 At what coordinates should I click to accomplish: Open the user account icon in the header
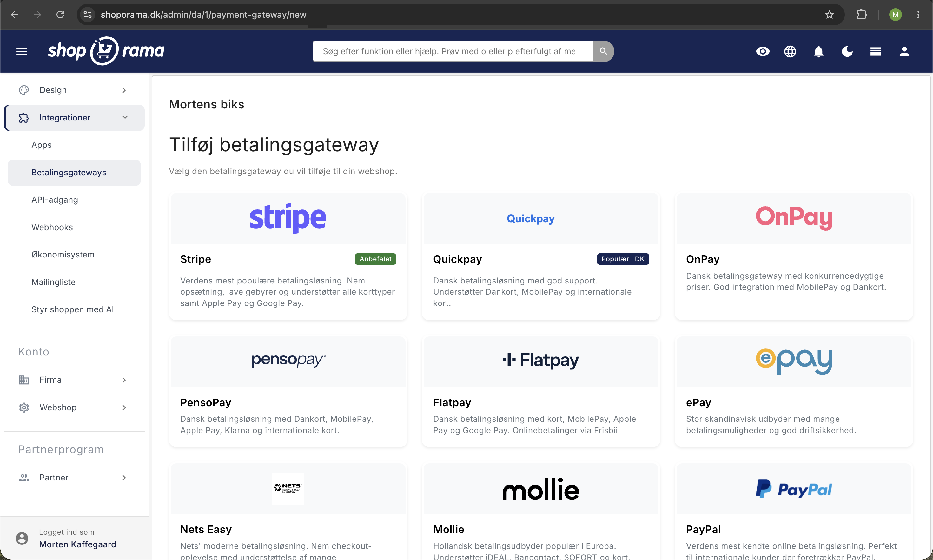pos(904,51)
